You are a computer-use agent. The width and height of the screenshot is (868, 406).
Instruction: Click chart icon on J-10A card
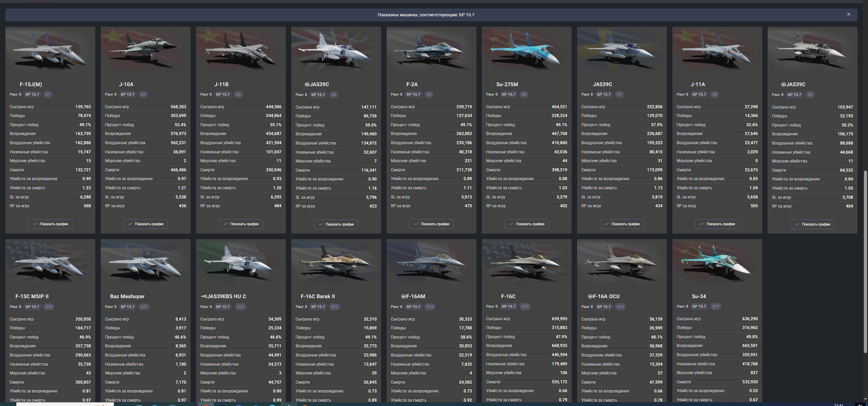pyautogui.click(x=130, y=224)
